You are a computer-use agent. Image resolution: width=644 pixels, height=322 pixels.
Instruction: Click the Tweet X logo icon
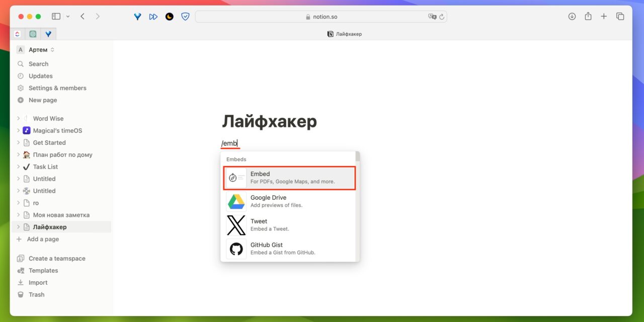tap(236, 225)
